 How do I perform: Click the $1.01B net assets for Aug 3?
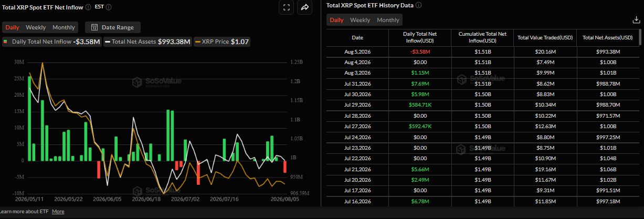tap(607, 73)
